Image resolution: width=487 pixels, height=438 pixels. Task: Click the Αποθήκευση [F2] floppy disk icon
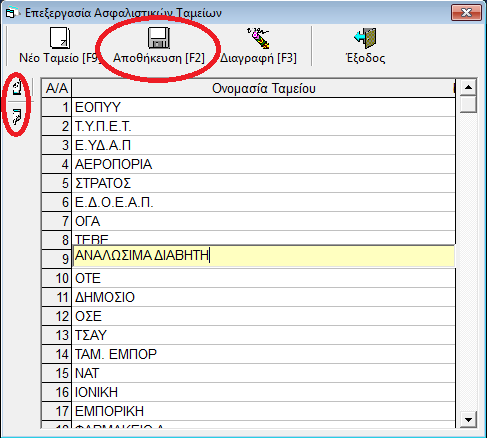(159, 38)
